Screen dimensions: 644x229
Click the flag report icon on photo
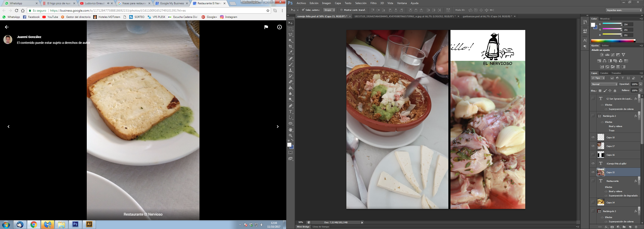[266, 27]
